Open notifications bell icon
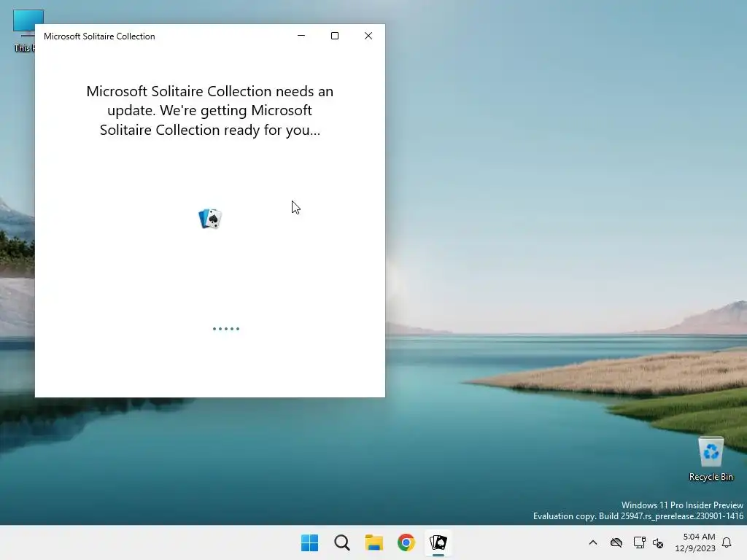This screenshot has width=747, height=560. click(727, 542)
